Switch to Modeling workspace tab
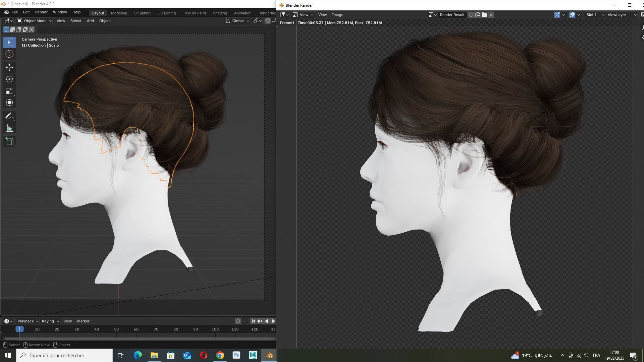Screen dimensions: 644x362 tap(119, 13)
